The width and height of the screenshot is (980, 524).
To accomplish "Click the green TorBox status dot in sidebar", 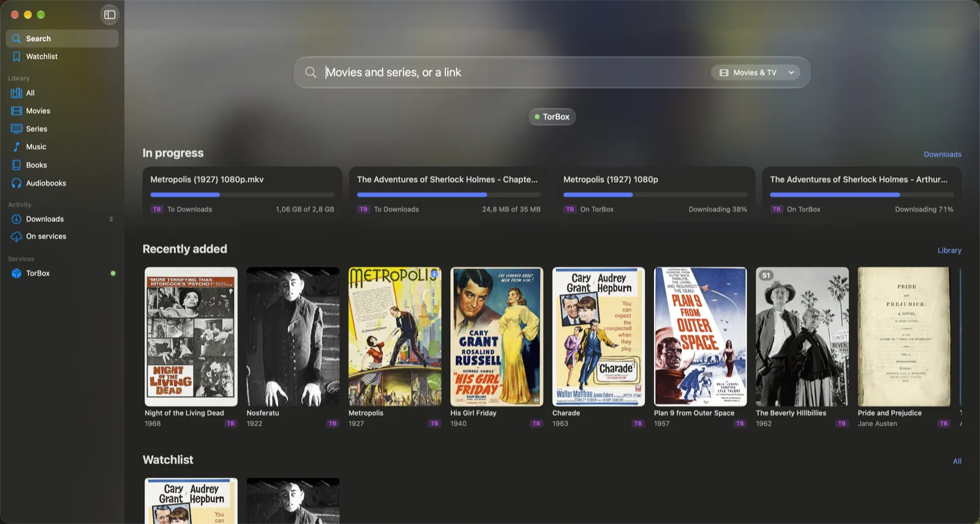I will click(x=113, y=273).
